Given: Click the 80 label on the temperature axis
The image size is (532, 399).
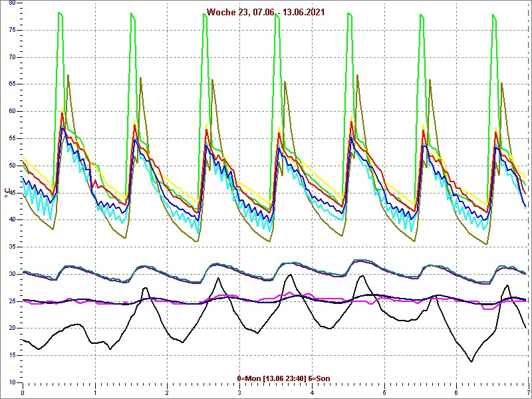Looking at the screenshot, I should (11, 3).
